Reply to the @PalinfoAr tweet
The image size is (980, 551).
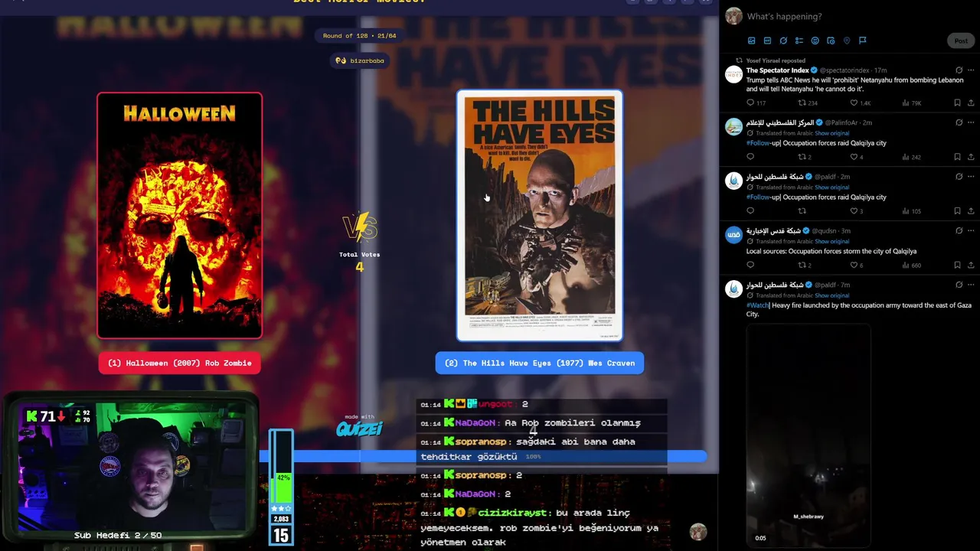pos(750,157)
